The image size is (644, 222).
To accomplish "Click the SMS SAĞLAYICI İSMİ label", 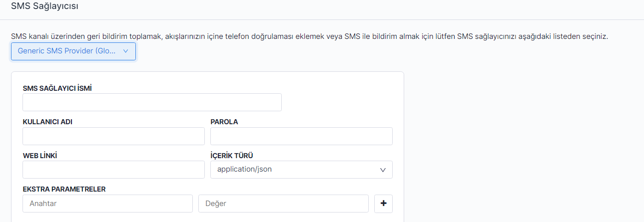I will coord(57,88).
